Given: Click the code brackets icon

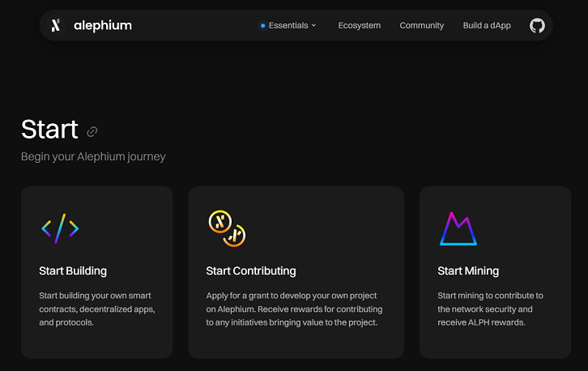Looking at the screenshot, I should coord(60,229).
